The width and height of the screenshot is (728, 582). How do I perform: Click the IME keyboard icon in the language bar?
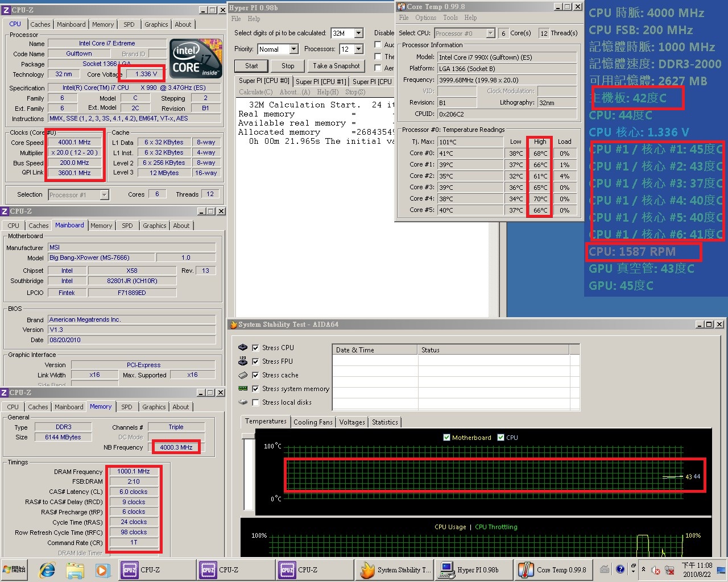pyautogui.click(x=605, y=569)
